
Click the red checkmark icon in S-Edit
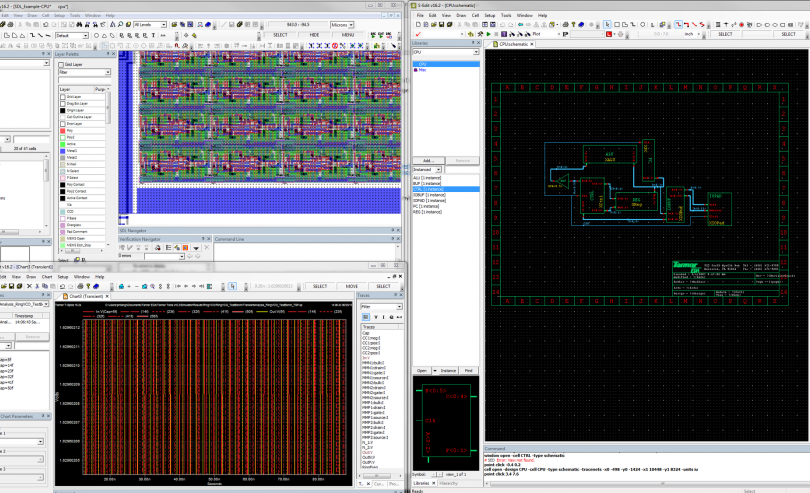tap(418, 34)
